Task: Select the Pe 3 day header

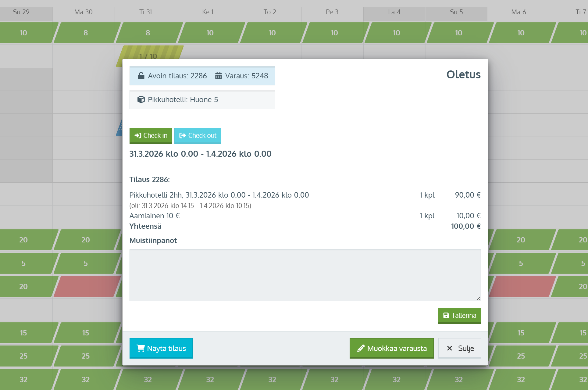Action: 332,12
